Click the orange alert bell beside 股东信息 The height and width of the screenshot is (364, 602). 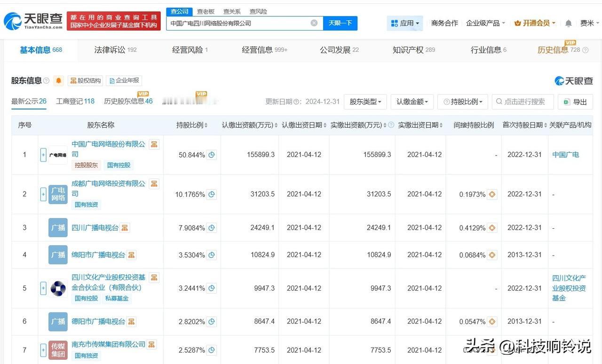59,81
